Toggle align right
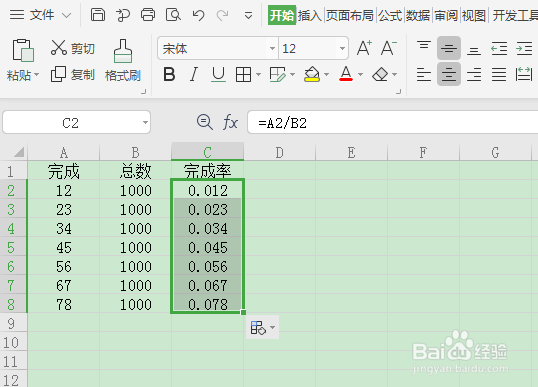Screen dimensions: 538x387 click(474, 74)
